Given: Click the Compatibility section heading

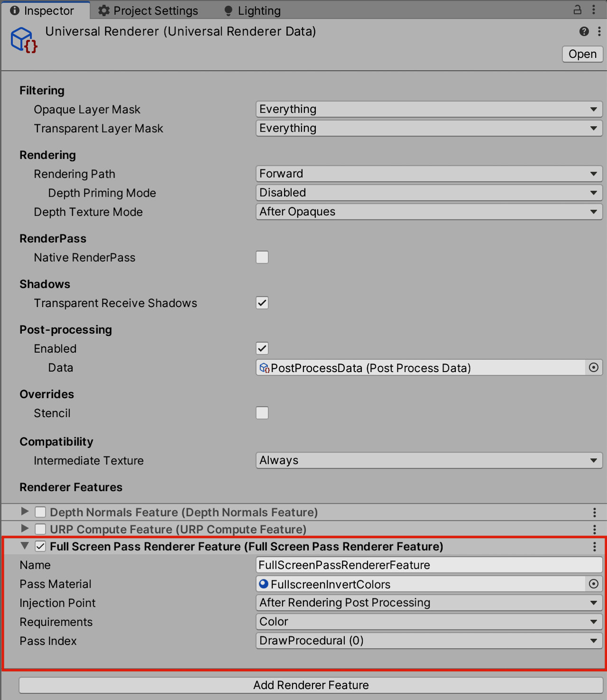Looking at the screenshot, I should click(x=56, y=442).
